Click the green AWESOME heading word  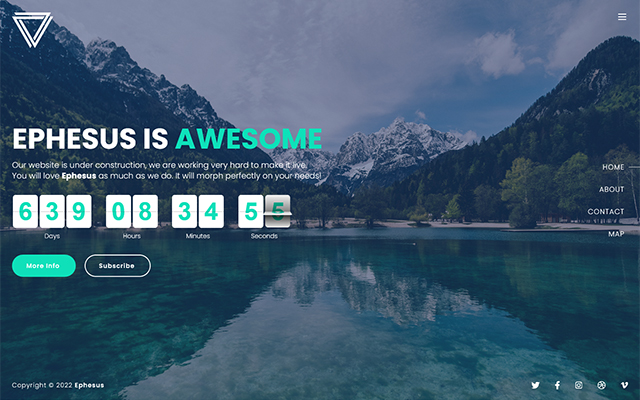point(249,139)
